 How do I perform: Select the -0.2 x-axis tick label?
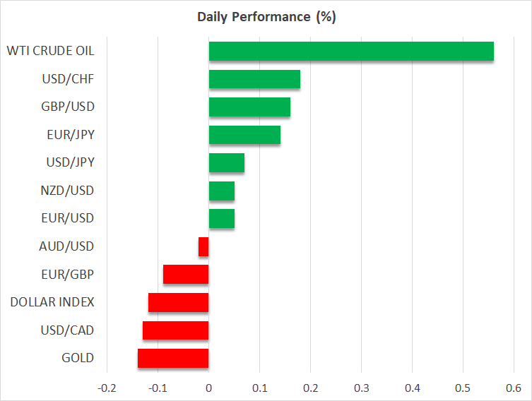106,388
